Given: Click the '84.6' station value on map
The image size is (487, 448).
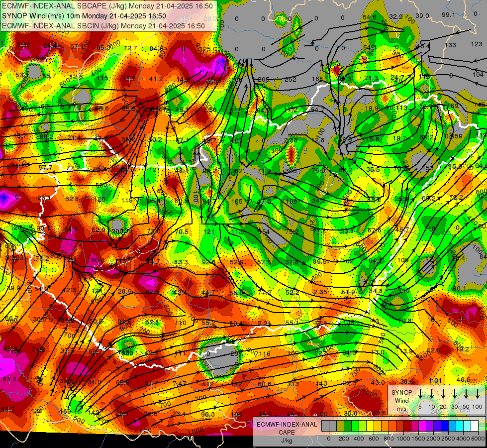Looking at the screenshot, I should [x=156, y=48].
